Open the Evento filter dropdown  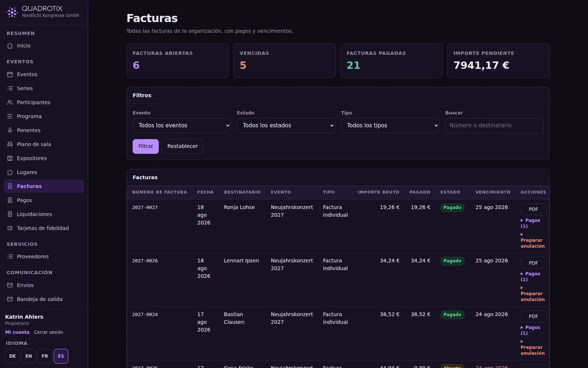point(182,125)
